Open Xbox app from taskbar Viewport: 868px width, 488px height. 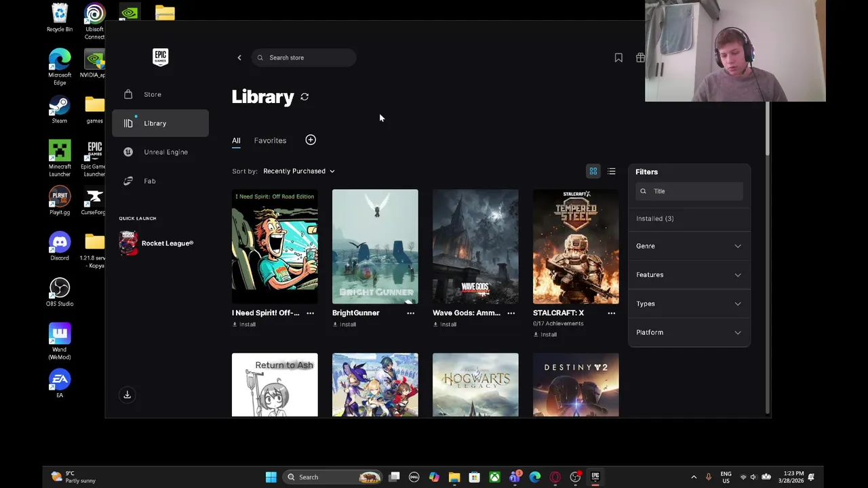[x=495, y=477]
